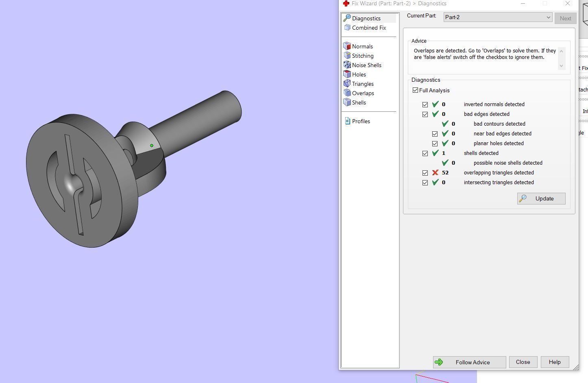Close the Fix Wizard window with X
588x383 pixels.
pos(568,3)
